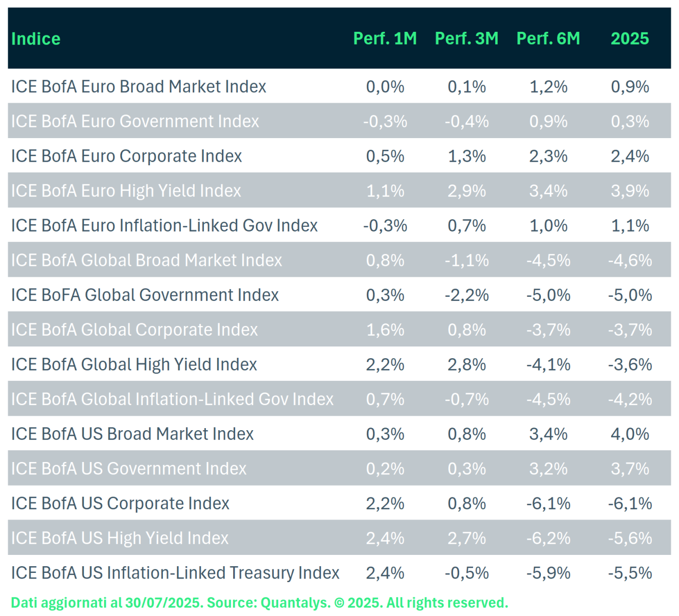Select ICE BofA US Corporate Index name

tap(120, 504)
